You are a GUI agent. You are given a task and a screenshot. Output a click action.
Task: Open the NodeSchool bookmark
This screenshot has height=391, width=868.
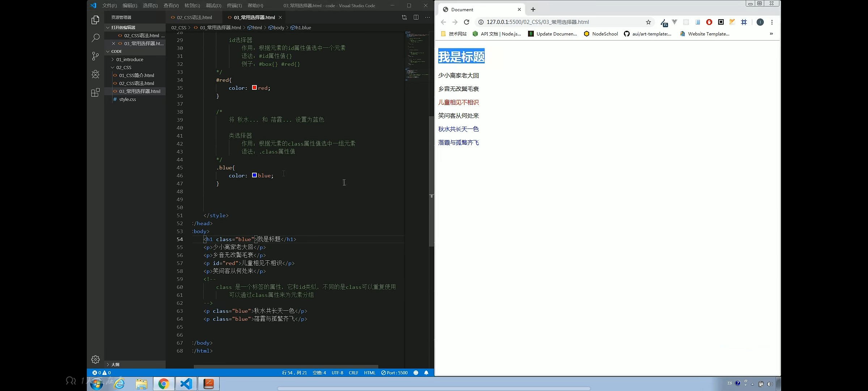[601, 34]
